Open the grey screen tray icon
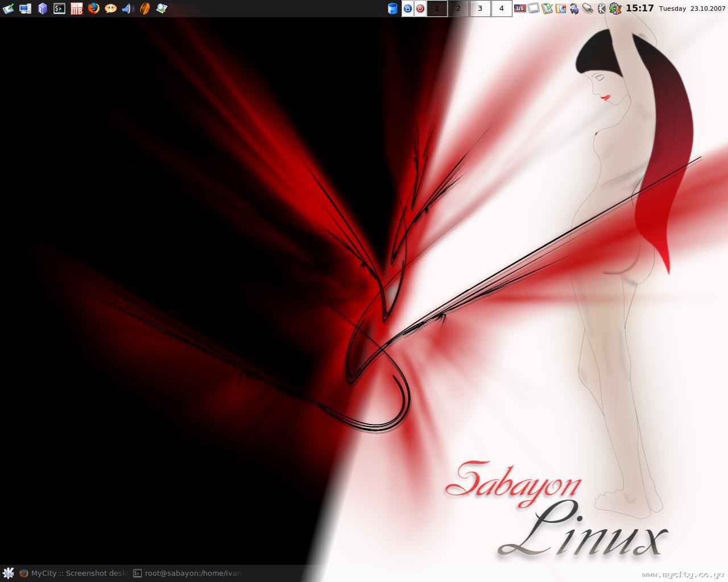This screenshot has height=582, width=728. click(533, 9)
